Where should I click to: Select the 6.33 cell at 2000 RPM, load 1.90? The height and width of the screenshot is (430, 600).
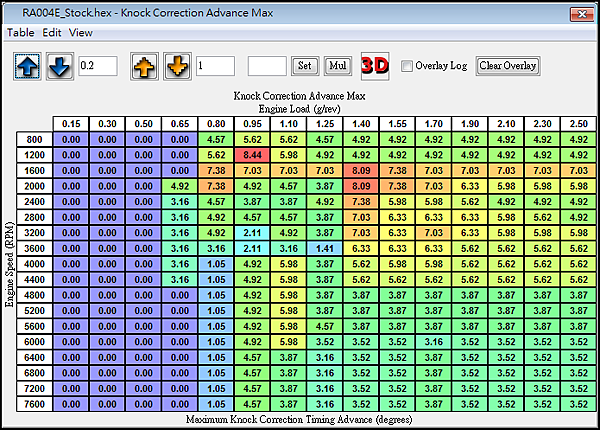click(x=470, y=186)
